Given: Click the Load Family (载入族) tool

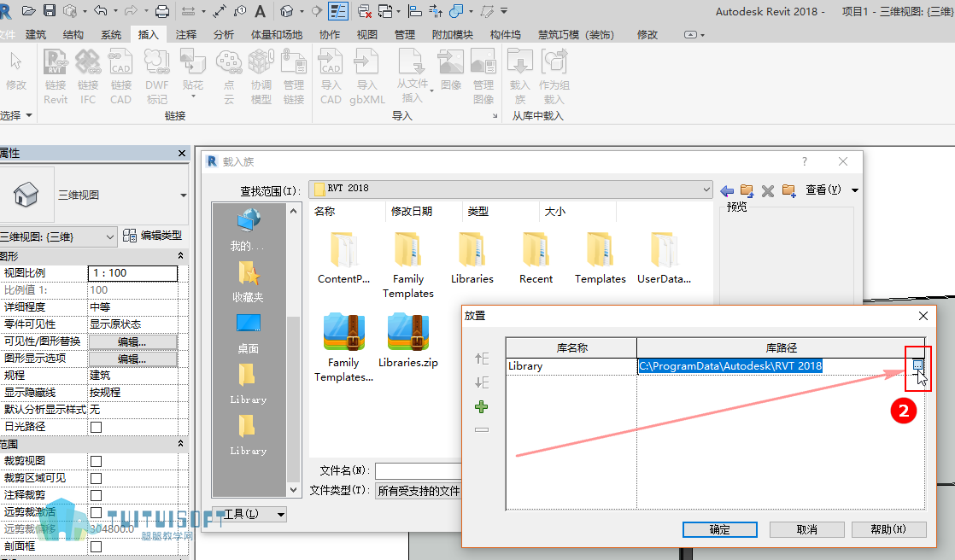Looking at the screenshot, I should [519, 76].
